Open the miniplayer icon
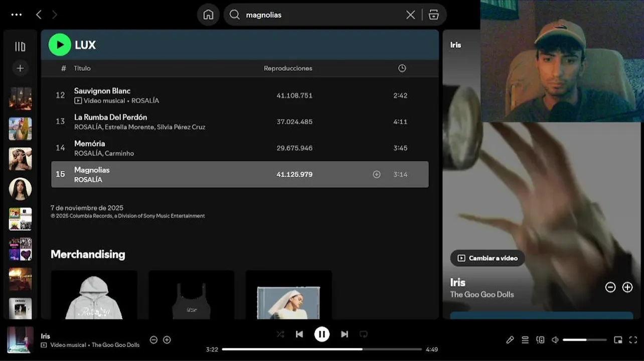Screen dimensions: 644x361 click(x=618, y=340)
